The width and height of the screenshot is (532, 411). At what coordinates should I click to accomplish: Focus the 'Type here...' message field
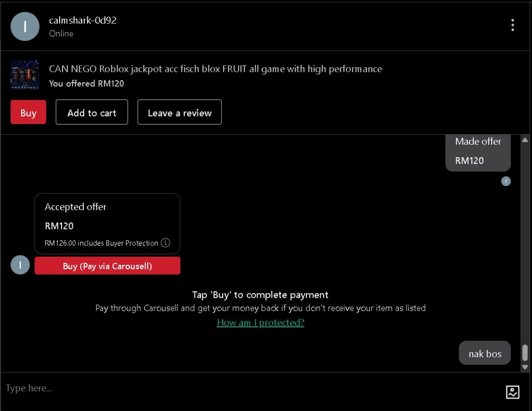[x=246, y=388]
